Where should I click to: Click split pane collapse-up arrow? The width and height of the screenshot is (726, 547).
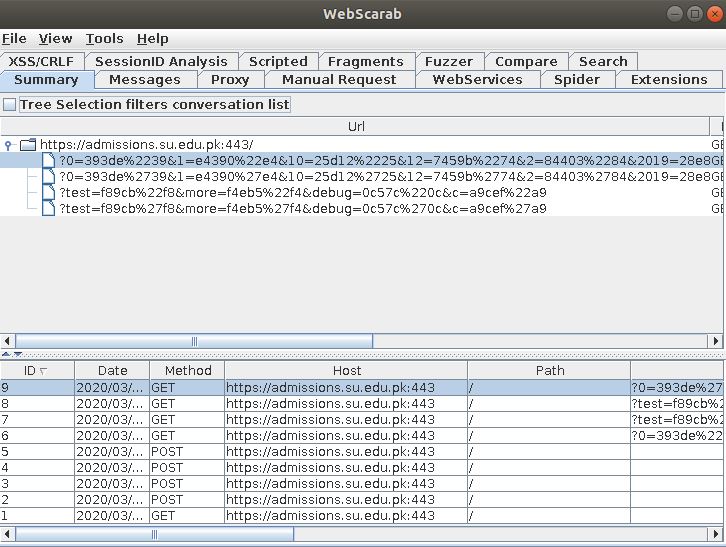coord(6,354)
